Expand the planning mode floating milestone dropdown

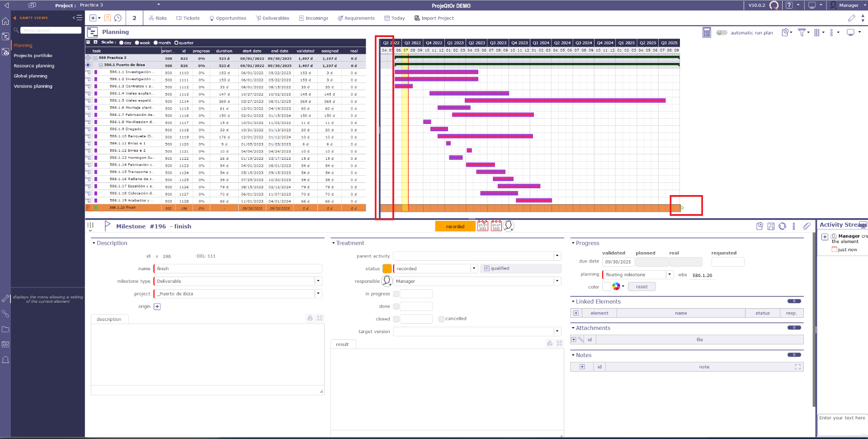coord(669,275)
